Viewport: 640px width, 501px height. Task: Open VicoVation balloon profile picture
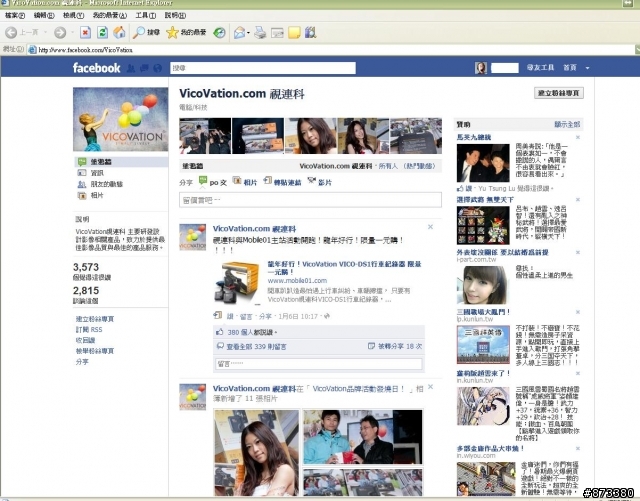tap(120, 119)
